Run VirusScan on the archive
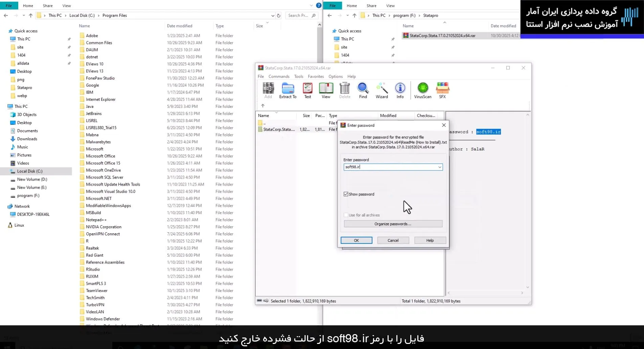 click(x=422, y=90)
